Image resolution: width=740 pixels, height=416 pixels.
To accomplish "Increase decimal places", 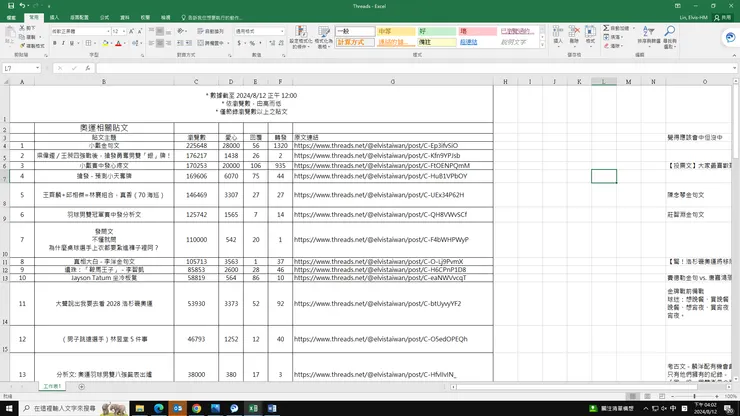I will tap(272, 43).
